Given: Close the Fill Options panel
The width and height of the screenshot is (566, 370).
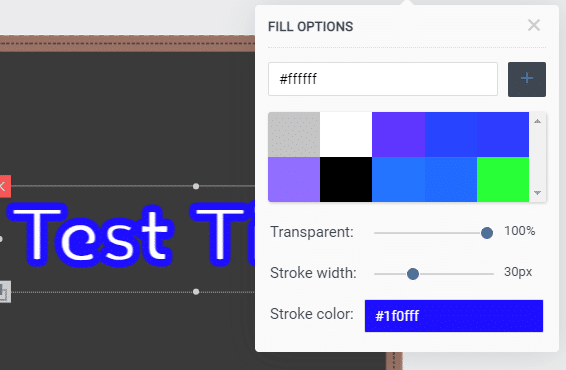Looking at the screenshot, I should tap(534, 26).
